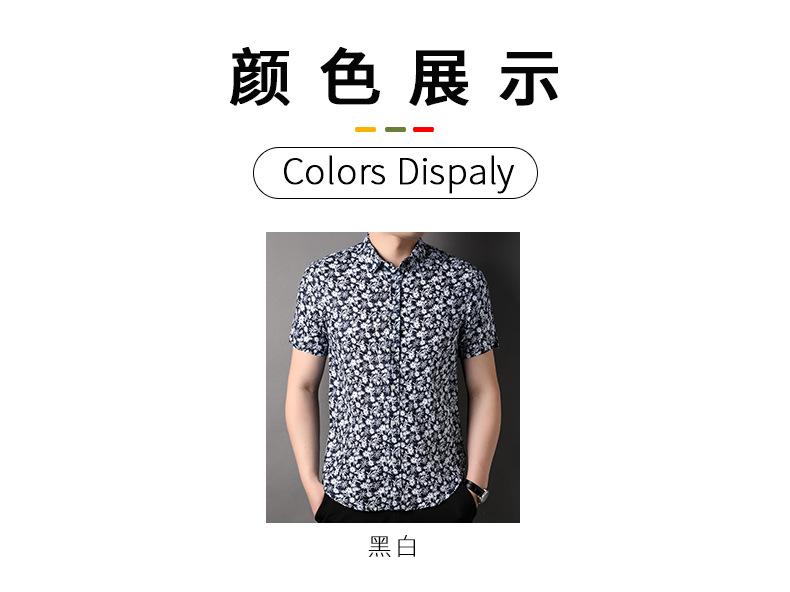Screen dimensions: 790x592
Task: Click the 示 character in the heading
Action: tap(529, 77)
